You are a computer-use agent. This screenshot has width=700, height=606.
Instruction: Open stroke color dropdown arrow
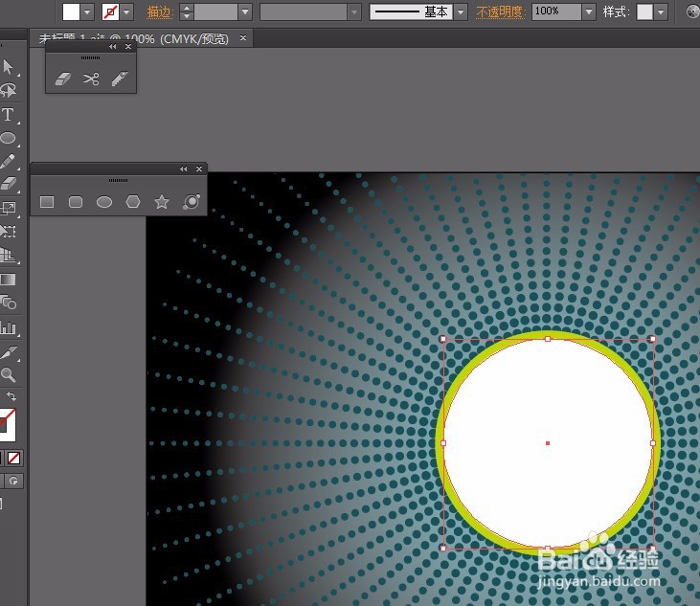126,12
